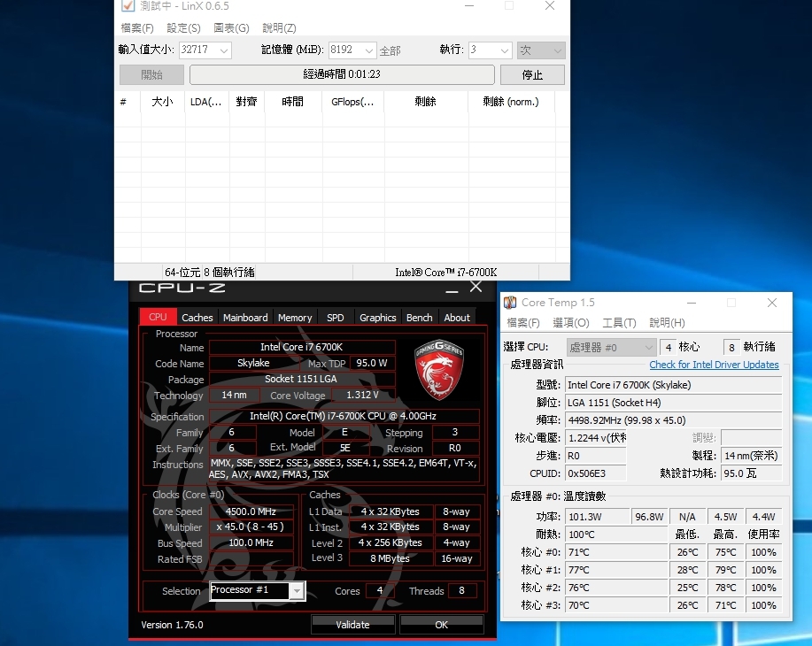
Task: Switch to the Caches tab in CPU-Z
Action: click(197, 318)
